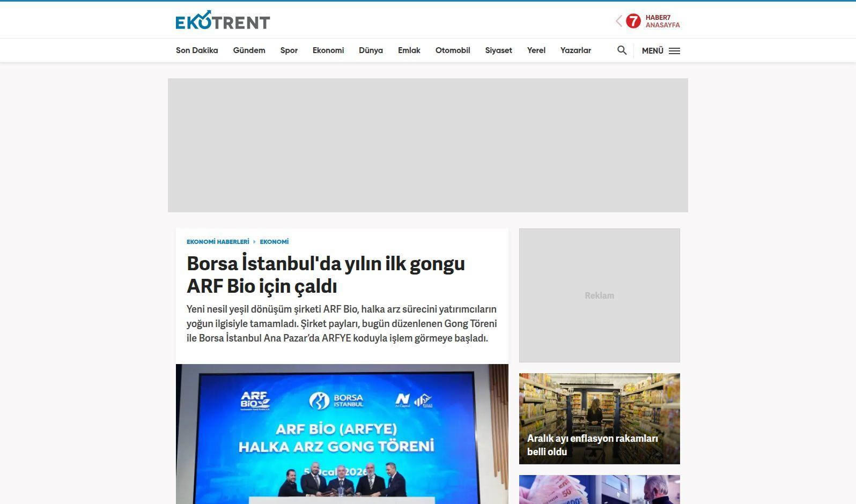Open the Aralık ayı enflasyon news card
The image size is (856, 504).
(x=599, y=418)
